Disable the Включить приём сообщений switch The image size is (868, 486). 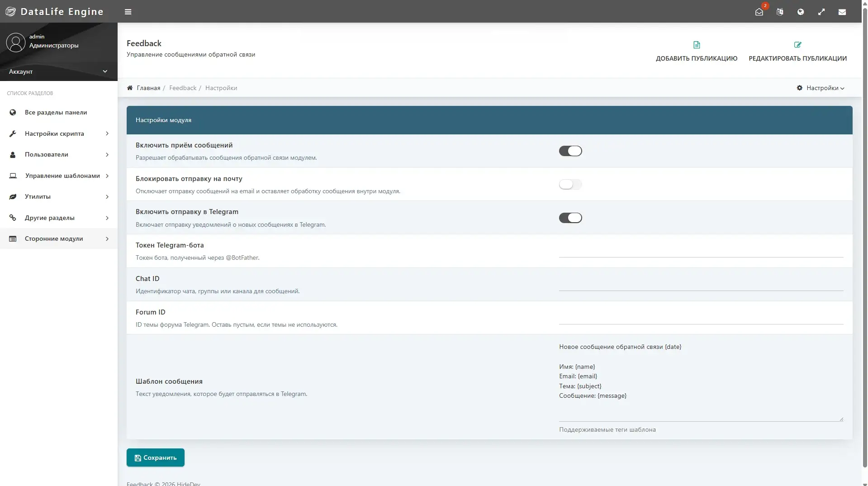pyautogui.click(x=570, y=151)
